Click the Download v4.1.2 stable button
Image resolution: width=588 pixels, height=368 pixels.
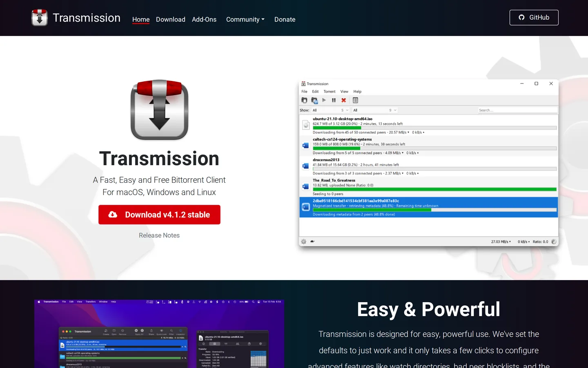(x=159, y=215)
